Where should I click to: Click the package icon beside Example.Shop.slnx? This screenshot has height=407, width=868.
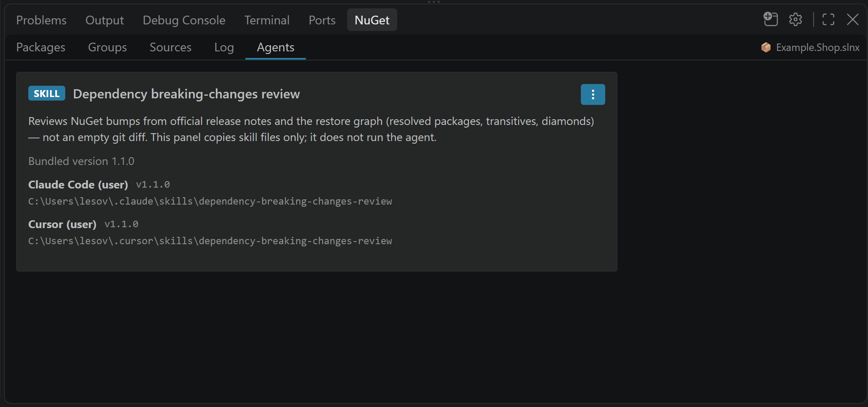tap(766, 47)
